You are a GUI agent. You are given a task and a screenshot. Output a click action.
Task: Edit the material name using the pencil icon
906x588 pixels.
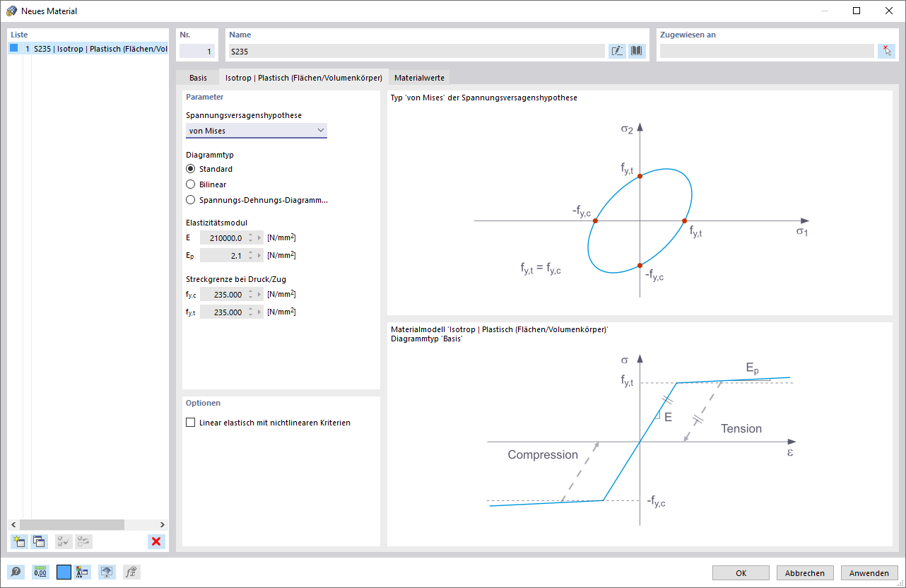[617, 51]
